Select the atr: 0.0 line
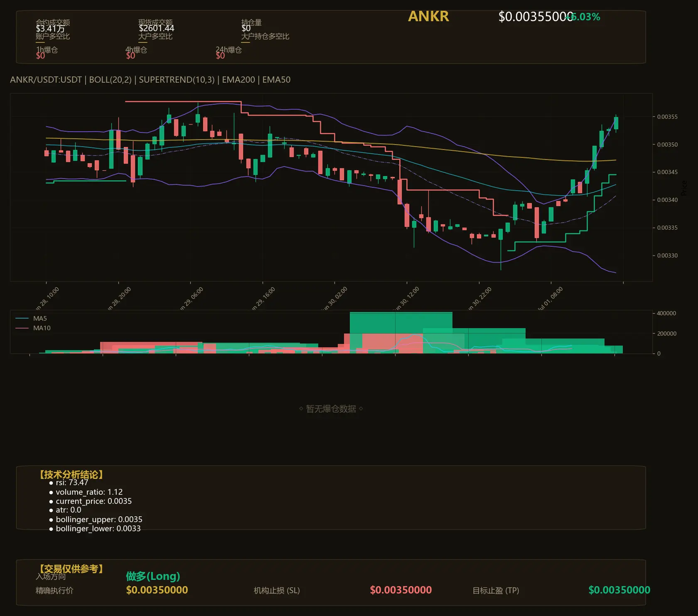The height and width of the screenshot is (616, 698). (69, 510)
